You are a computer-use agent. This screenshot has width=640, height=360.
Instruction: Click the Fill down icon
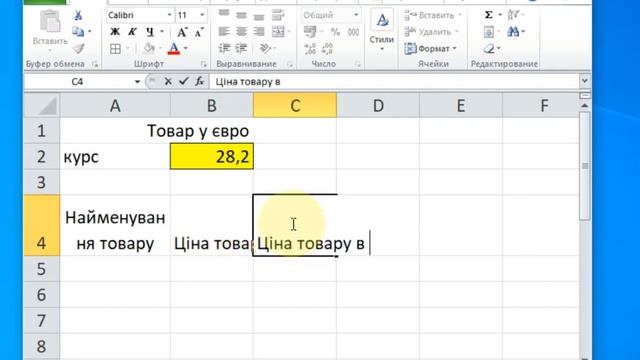coord(489,32)
